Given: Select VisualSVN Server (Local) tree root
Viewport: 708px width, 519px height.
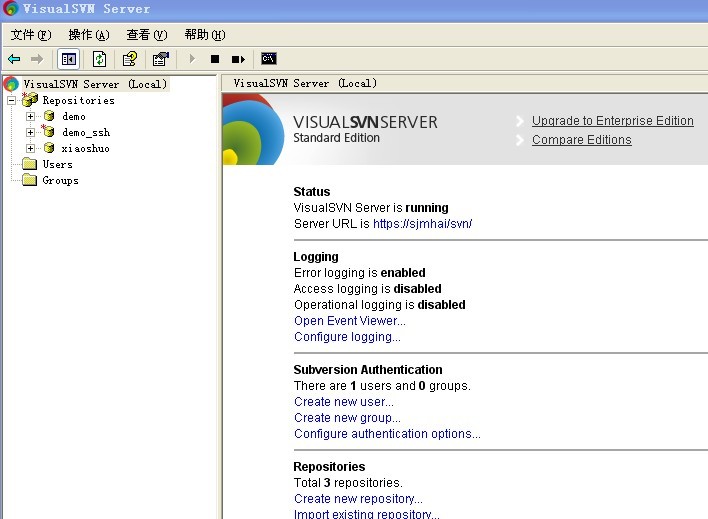Looking at the screenshot, I should (x=95, y=84).
